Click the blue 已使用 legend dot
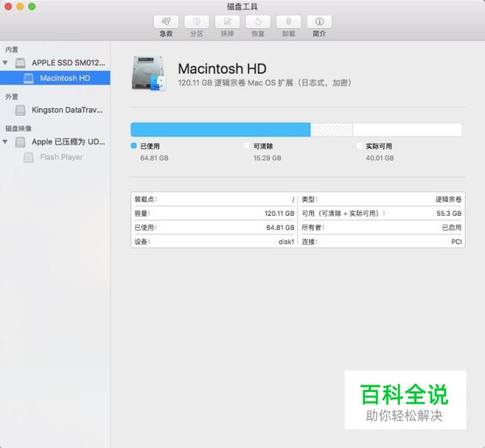Screen dimensions: 485x448 (134, 146)
